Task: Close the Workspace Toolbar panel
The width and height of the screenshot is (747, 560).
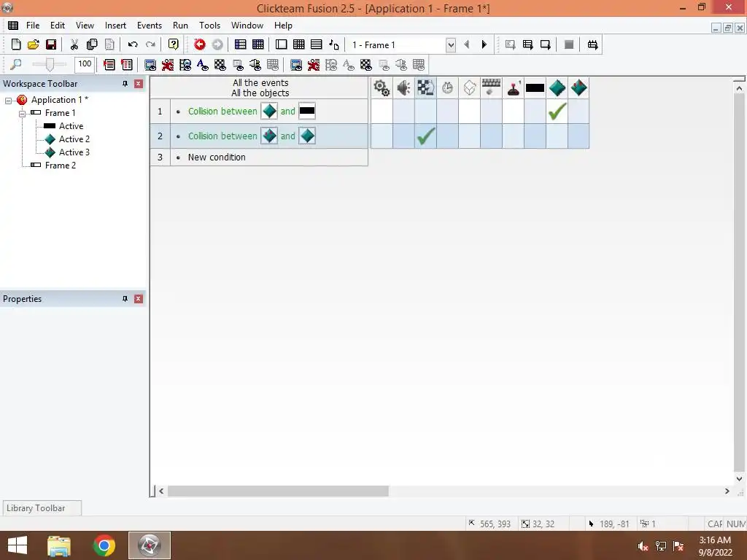Action: [x=139, y=84]
